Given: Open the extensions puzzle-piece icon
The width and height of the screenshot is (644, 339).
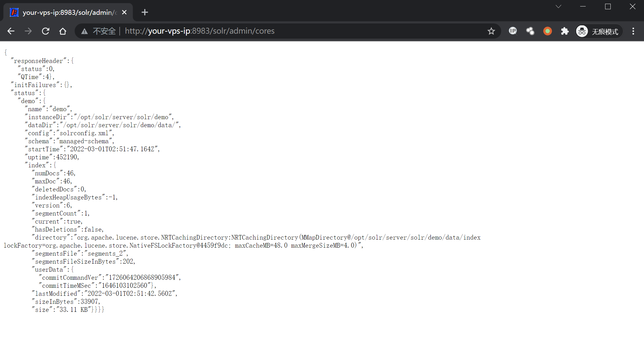Looking at the screenshot, I should tap(565, 31).
